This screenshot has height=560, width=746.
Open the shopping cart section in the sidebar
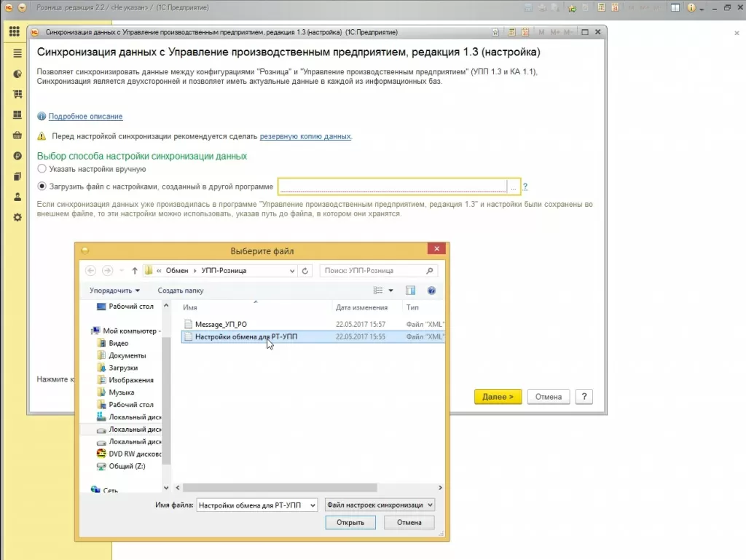(x=17, y=94)
